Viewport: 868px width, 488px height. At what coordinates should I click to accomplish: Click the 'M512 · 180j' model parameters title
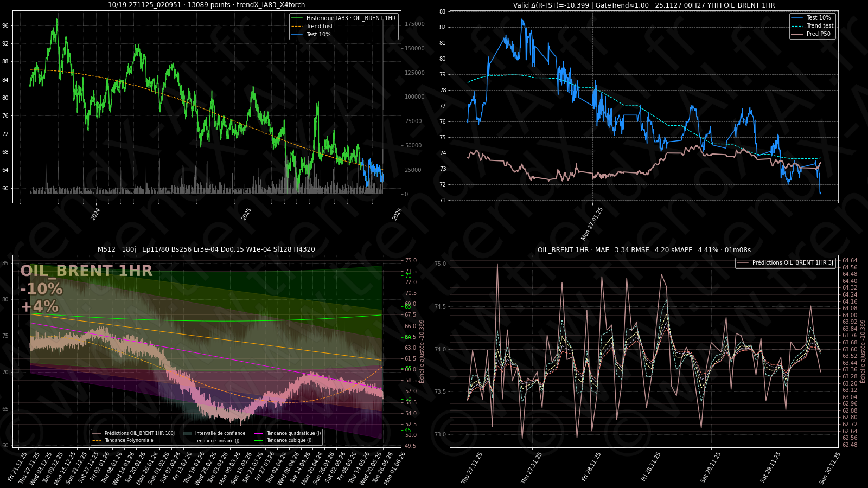(206, 249)
